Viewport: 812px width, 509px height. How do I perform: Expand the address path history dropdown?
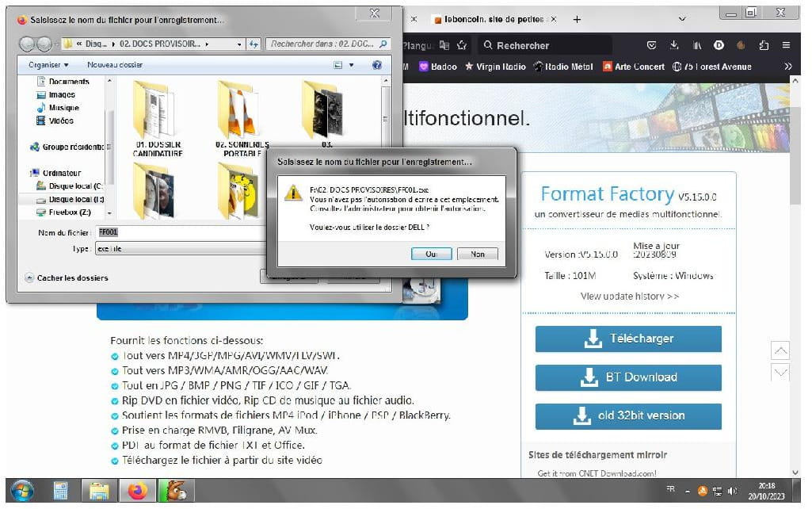(x=238, y=44)
